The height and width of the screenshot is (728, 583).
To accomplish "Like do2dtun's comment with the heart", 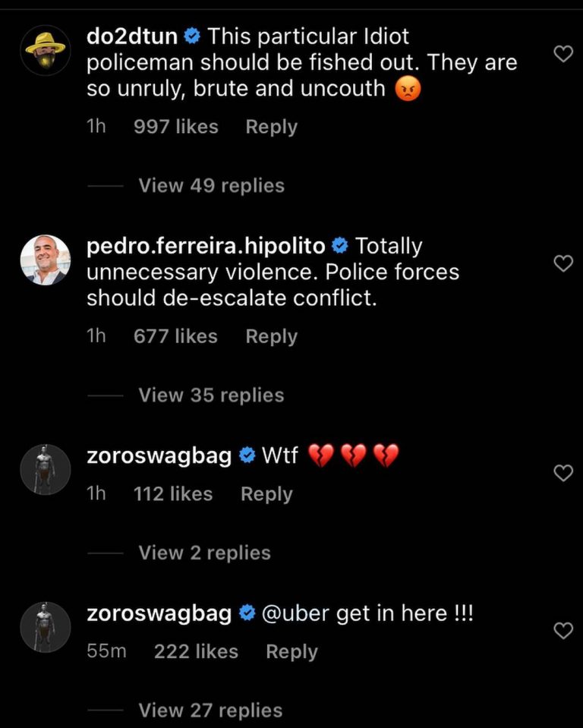I will pos(563,54).
